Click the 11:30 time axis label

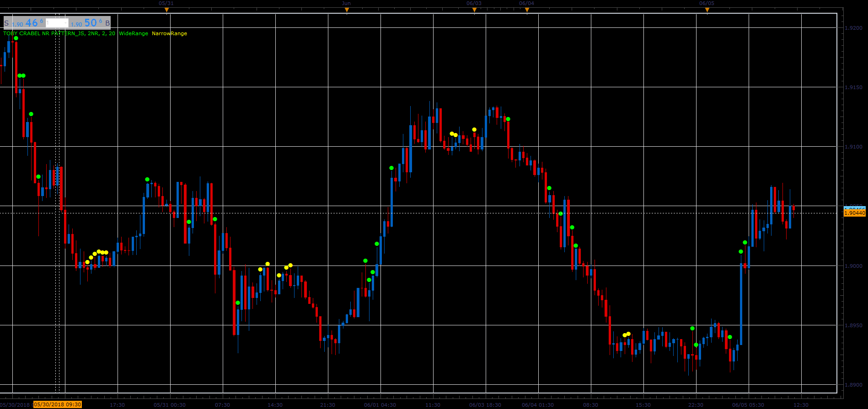tap(433, 405)
